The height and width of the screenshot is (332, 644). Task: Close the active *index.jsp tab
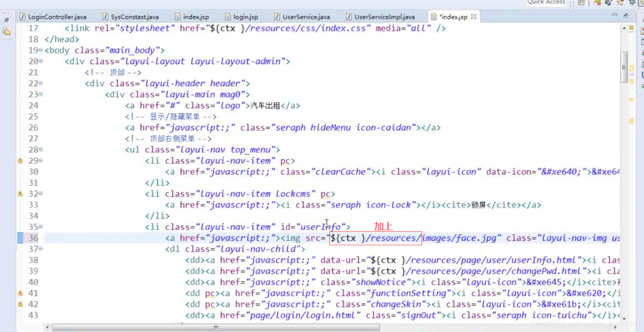click(474, 17)
